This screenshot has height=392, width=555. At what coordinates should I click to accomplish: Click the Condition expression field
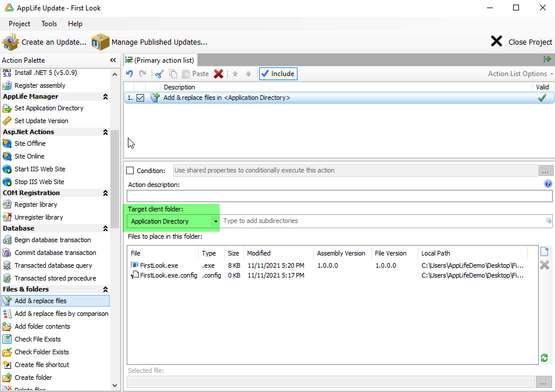[355, 170]
